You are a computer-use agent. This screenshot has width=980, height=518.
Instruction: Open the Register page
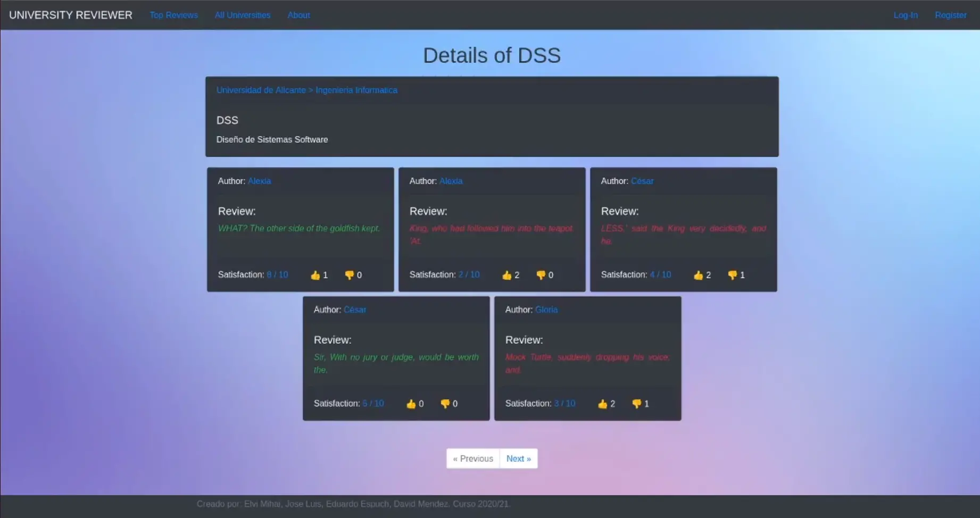click(950, 15)
